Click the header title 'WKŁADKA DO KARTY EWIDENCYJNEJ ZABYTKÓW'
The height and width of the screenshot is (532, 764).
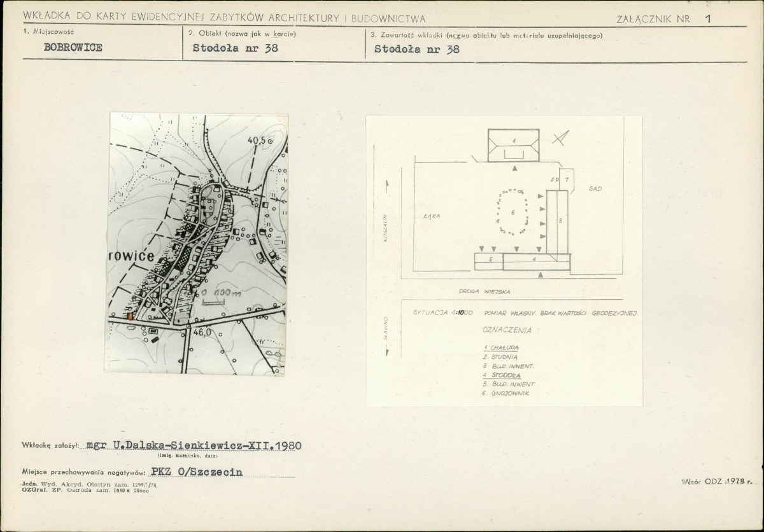click(225, 18)
